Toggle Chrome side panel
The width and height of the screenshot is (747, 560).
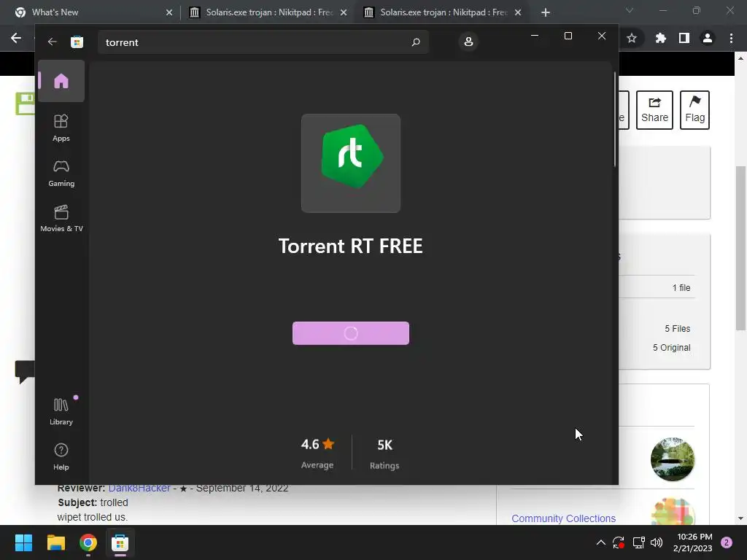coord(684,38)
